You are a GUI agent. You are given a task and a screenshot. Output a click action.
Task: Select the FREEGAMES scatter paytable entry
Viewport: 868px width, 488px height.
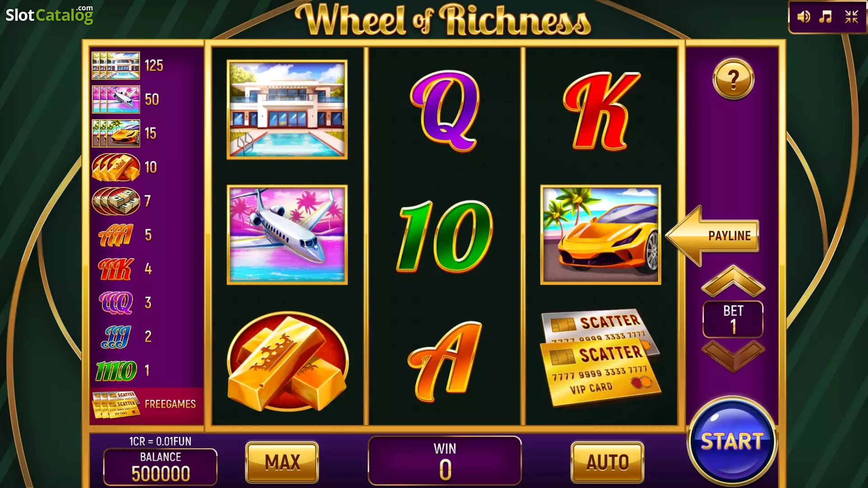(146, 404)
